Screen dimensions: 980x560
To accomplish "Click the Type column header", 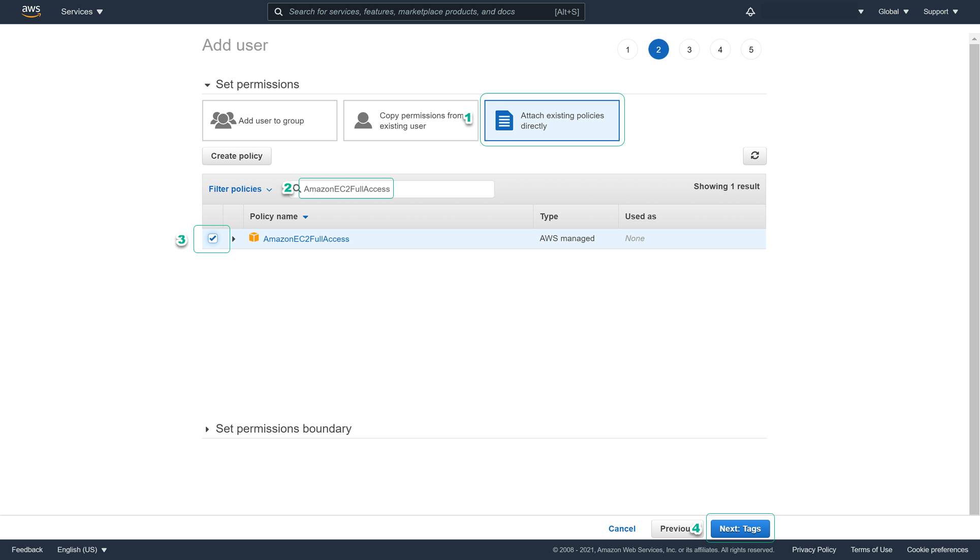I will (x=549, y=216).
